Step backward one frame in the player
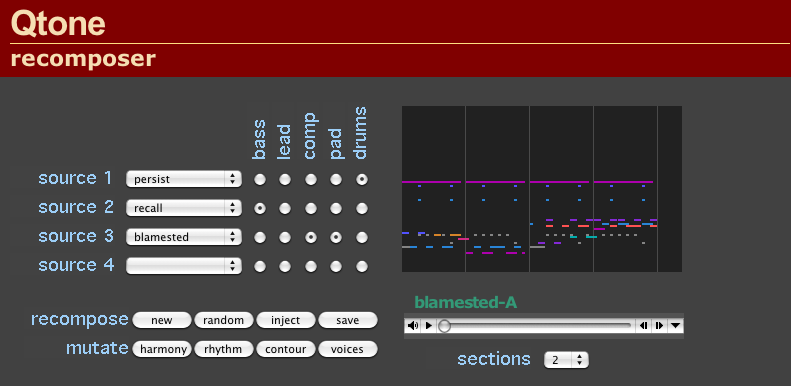This screenshot has height=386, width=791. 644,325
